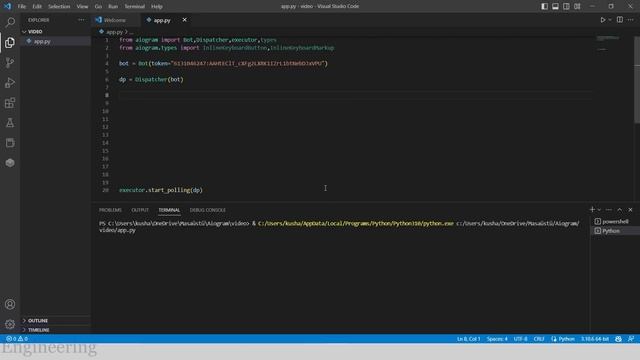Open the Search view in activity bar
Image resolution: width=640 pixels, height=360 pixels.
pyautogui.click(x=10, y=22)
